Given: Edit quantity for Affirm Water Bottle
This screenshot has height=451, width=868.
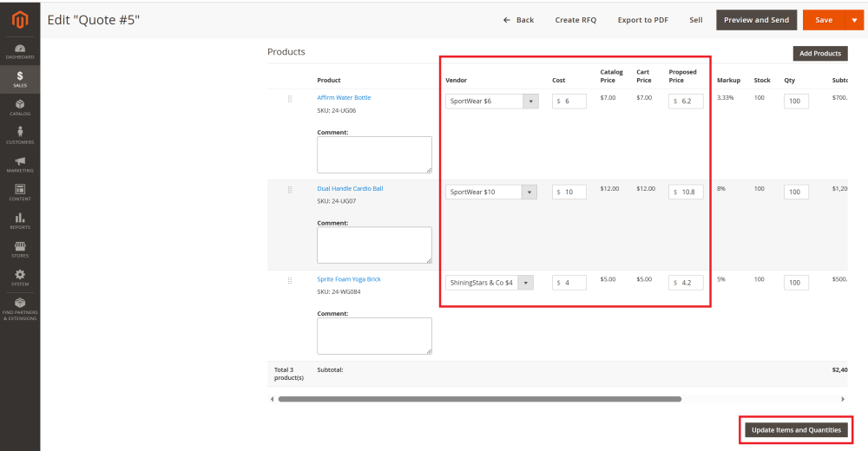Looking at the screenshot, I should 796,101.
